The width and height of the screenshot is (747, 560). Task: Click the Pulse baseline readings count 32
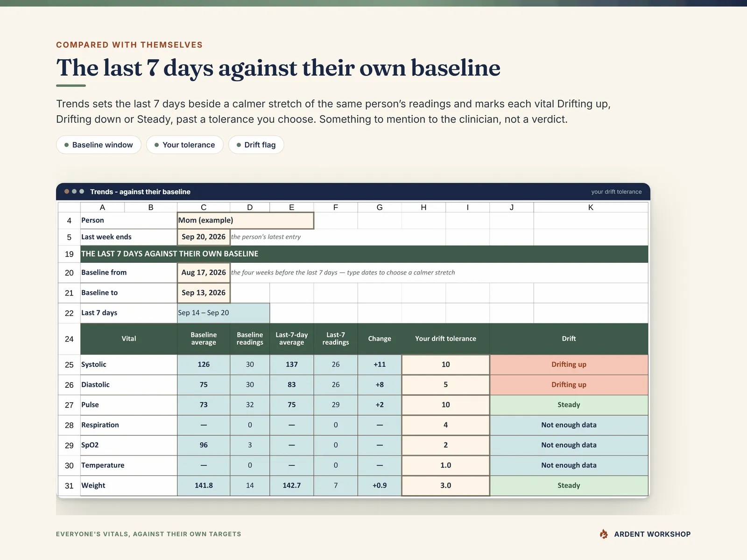coord(250,405)
